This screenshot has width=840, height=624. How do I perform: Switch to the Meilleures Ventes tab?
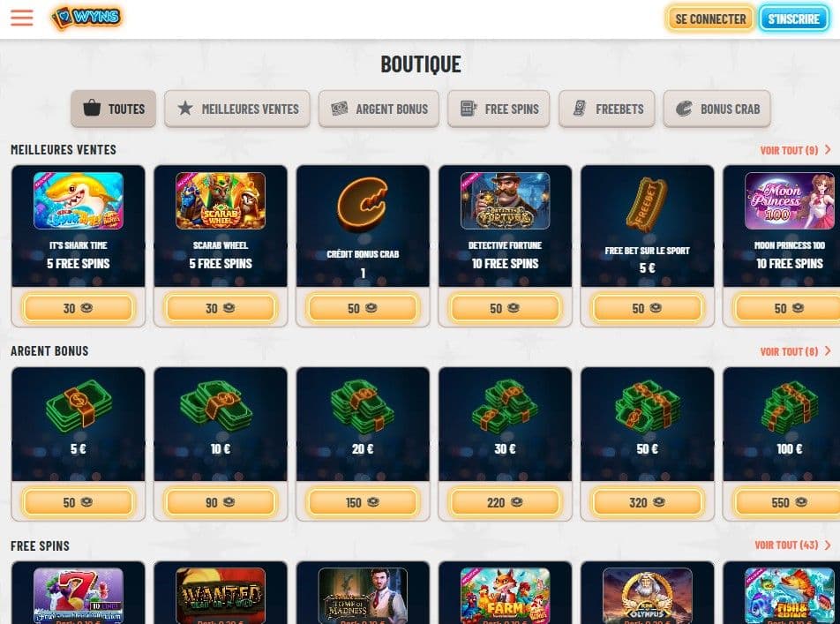(x=237, y=109)
